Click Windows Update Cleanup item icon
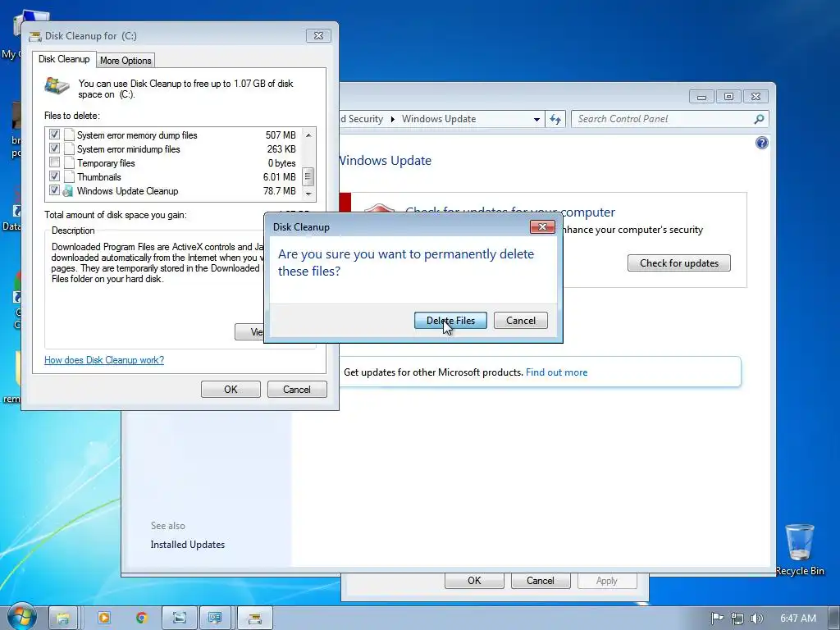 [x=68, y=190]
